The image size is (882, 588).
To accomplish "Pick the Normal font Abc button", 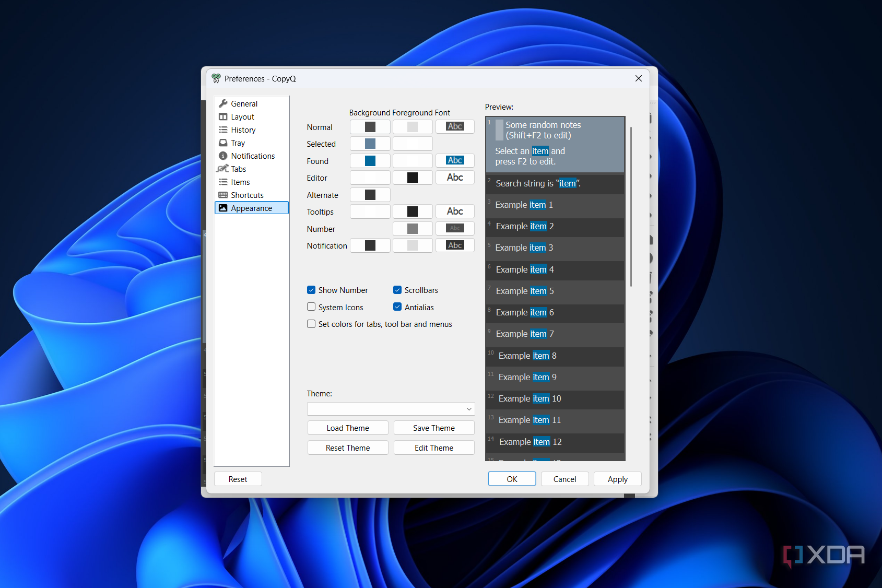I will pyautogui.click(x=455, y=126).
